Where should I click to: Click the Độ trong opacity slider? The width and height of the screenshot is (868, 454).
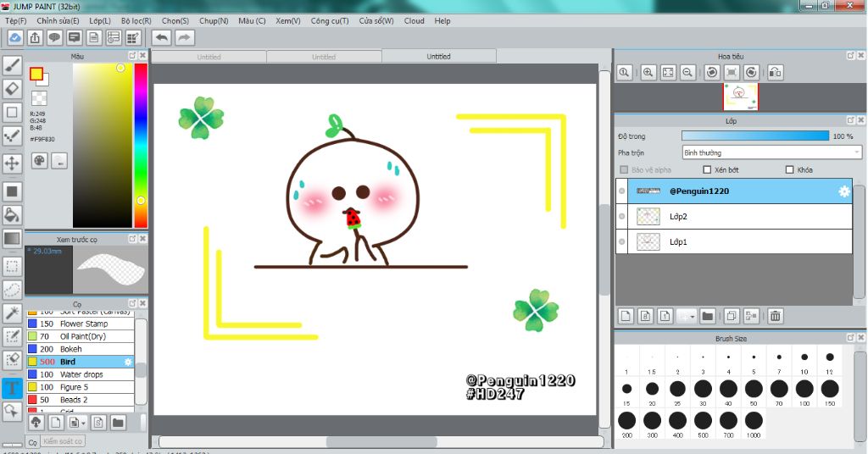point(755,136)
